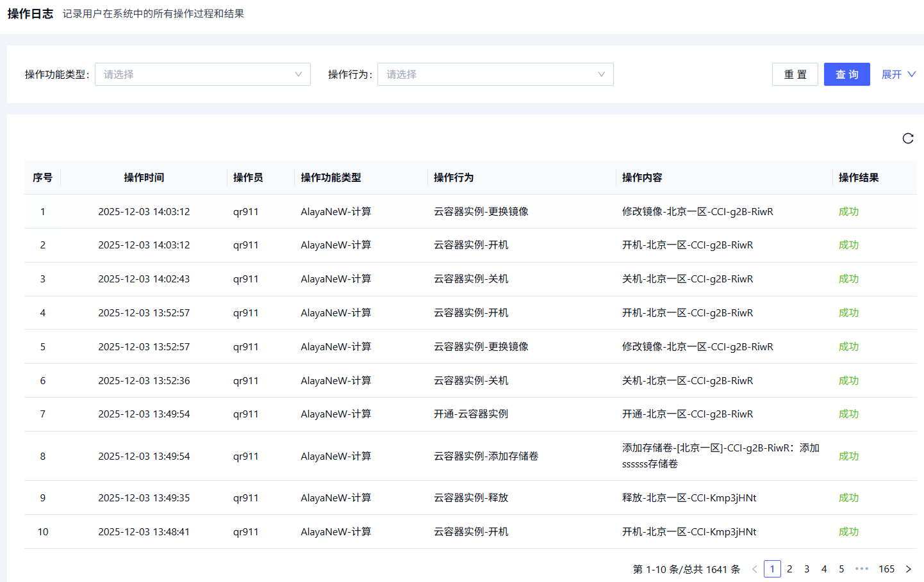Jump to last page 165
The width and height of the screenshot is (924, 582).
(x=886, y=569)
